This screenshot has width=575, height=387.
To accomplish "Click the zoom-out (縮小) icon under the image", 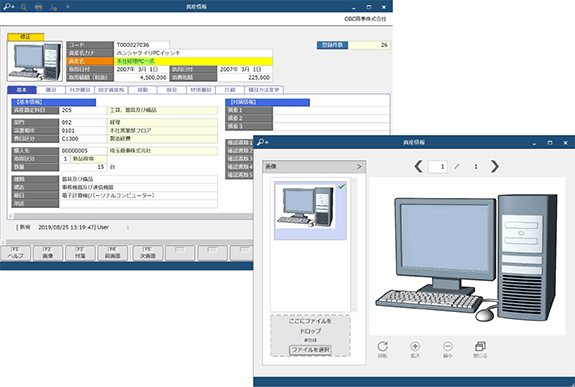I will (448, 349).
